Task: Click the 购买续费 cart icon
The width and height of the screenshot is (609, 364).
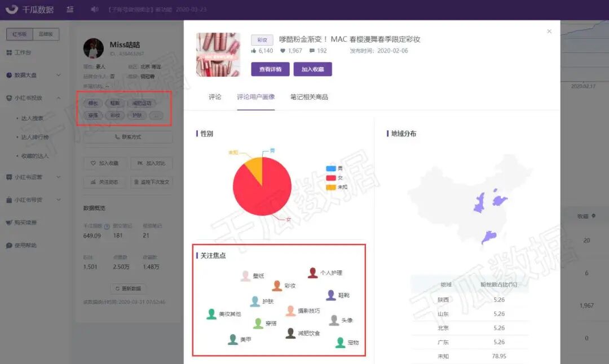Action: pyautogui.click(x=9, y=223)
